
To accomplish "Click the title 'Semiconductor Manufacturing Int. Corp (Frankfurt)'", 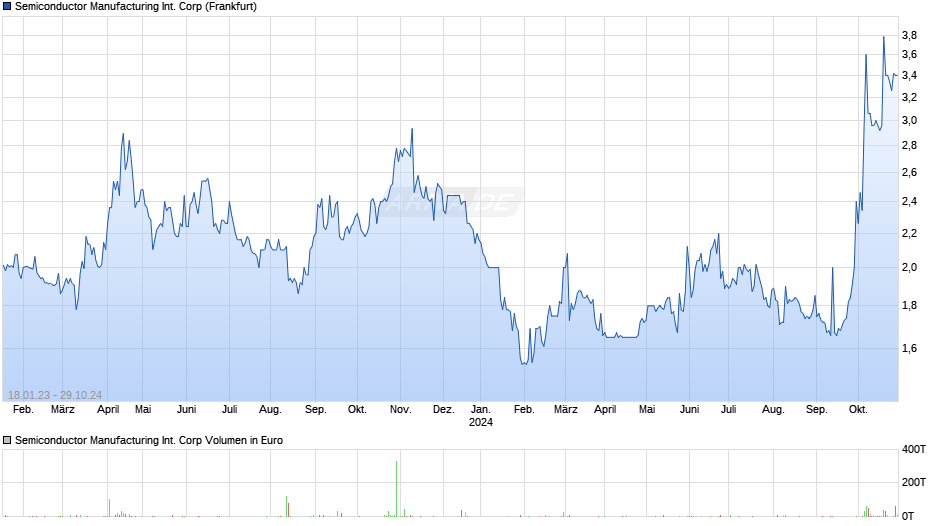I will click(x=135, y=7).
